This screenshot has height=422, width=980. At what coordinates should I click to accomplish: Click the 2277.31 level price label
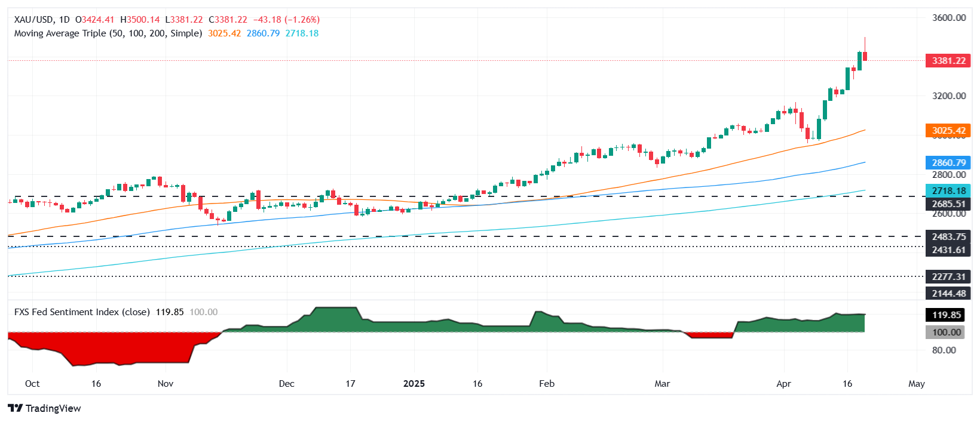coord(948,277)
